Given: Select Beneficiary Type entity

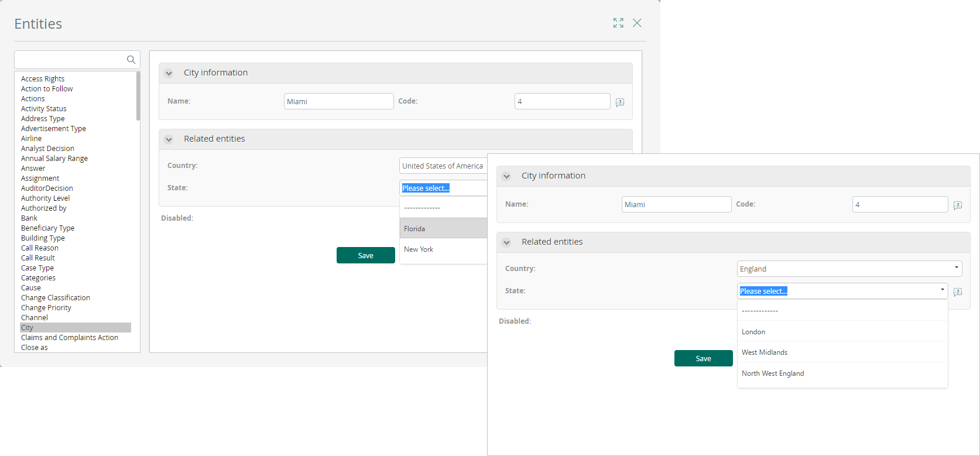Looking at the screenshot, I should coord(47,228).
